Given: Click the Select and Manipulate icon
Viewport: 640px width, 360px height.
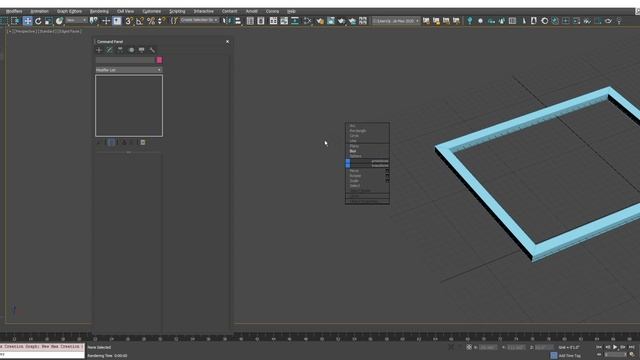Looking at the screenshot, I should (106, 21).
